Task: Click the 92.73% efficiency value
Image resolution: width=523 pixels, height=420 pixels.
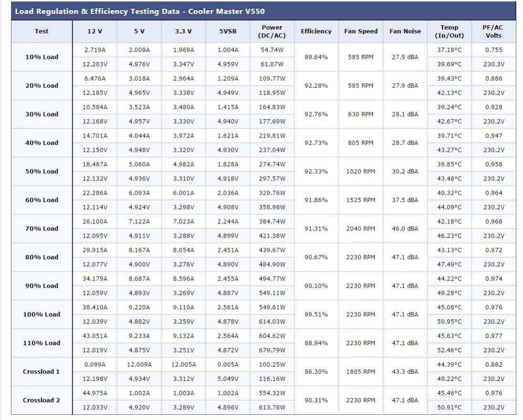Action: 316,143
